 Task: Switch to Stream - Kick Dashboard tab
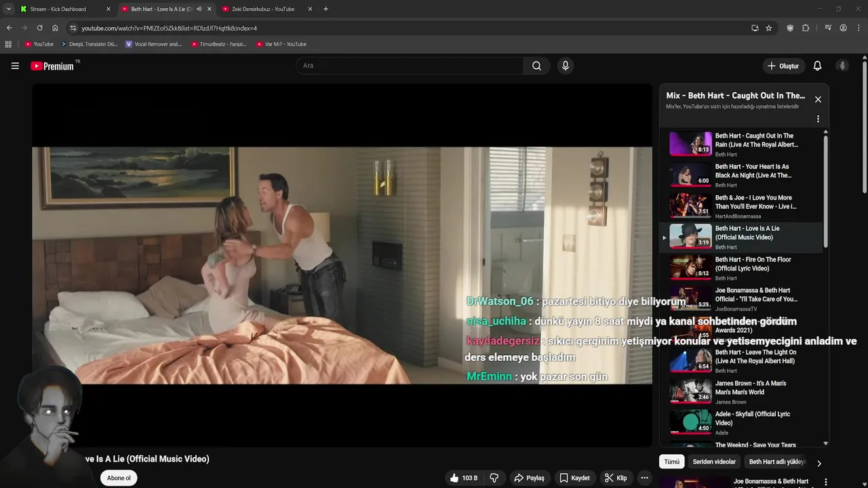pos(65,9)
